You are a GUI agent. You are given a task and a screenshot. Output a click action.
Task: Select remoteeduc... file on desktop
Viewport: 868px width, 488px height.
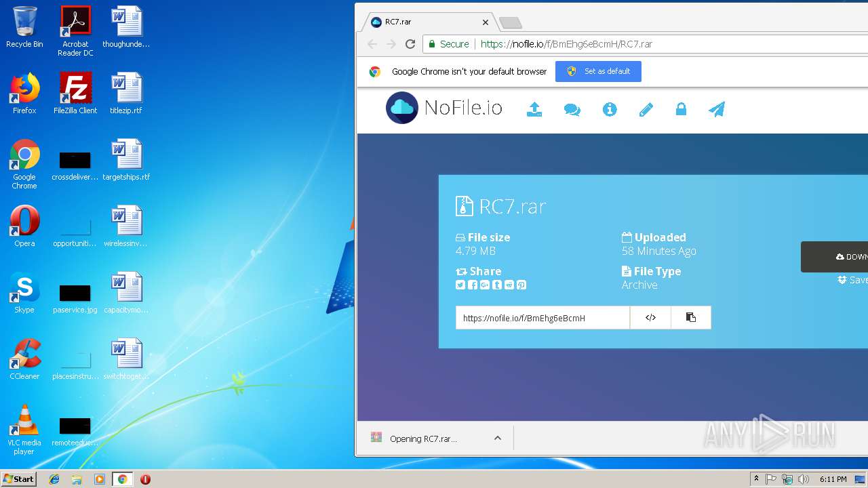[x=75, y=430]
